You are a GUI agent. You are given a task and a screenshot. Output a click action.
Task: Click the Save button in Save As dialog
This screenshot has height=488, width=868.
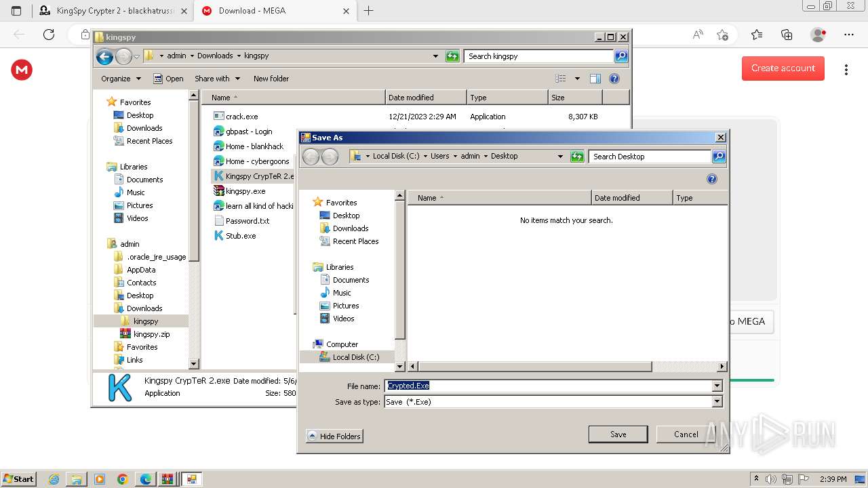point(618,434)
